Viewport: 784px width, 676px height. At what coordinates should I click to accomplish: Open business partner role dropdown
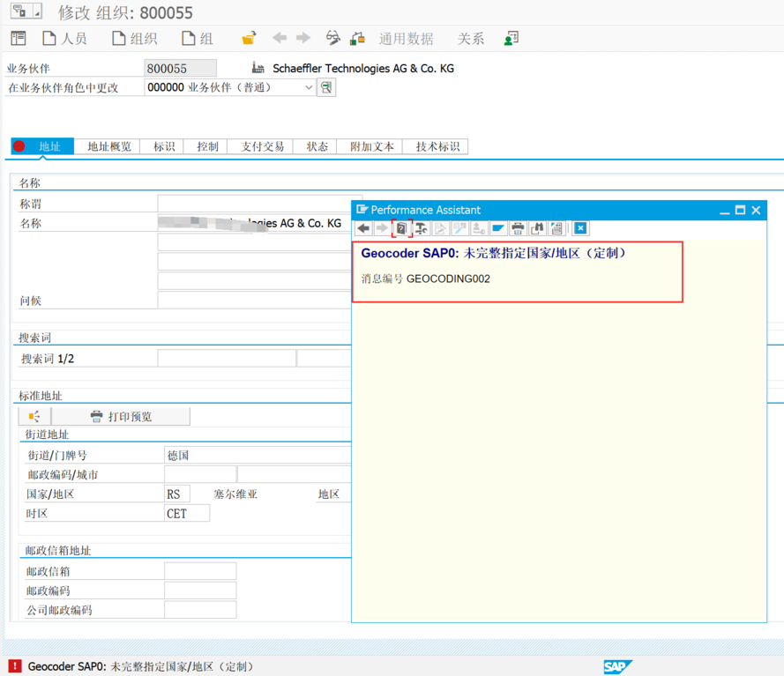pos(309,87)
